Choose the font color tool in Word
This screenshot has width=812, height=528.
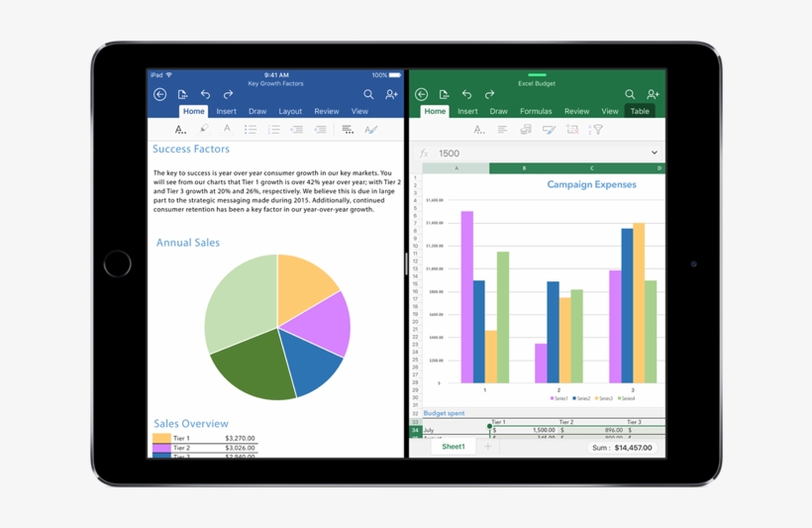[x=227, y=129]
